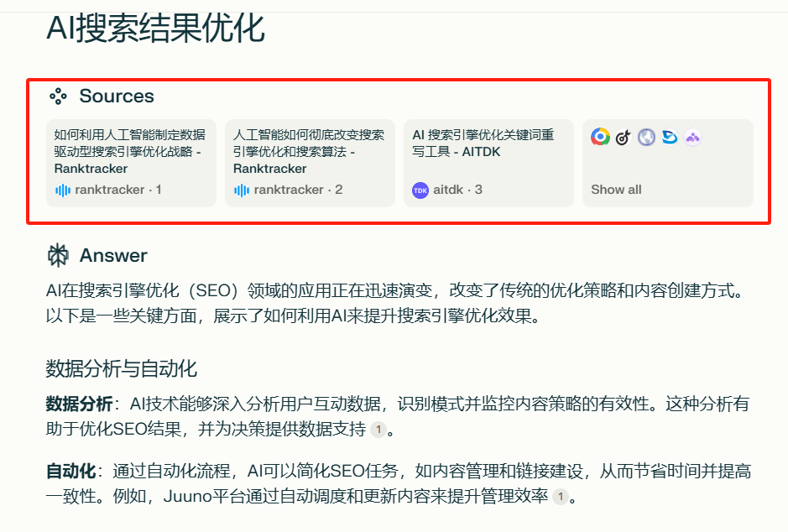Click the bold 数据分析 label

(80, 404)
